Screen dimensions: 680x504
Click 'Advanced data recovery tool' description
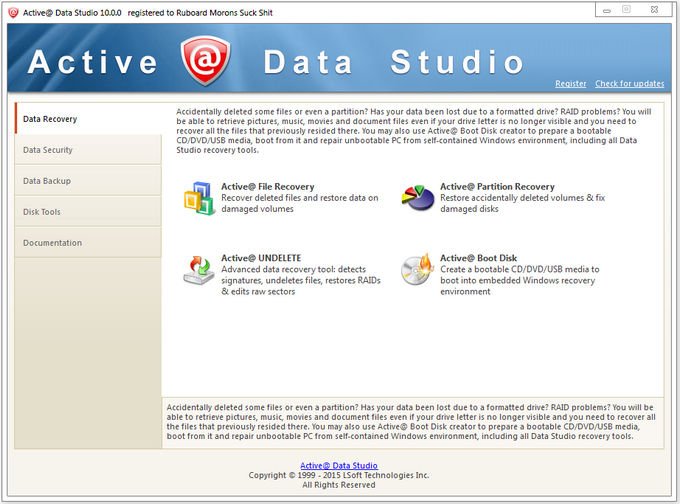coord(301,280)
